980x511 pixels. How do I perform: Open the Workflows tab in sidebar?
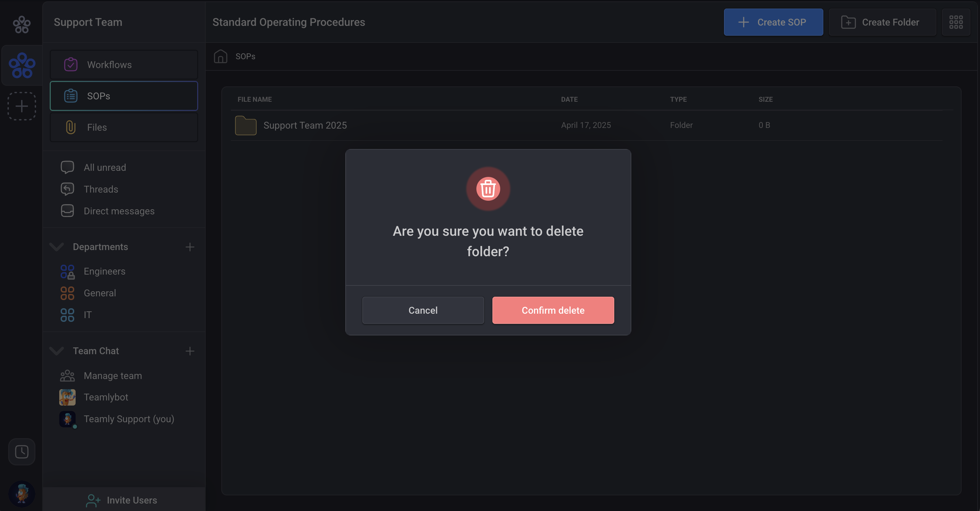pyautogui.click(x=124, y=65)
